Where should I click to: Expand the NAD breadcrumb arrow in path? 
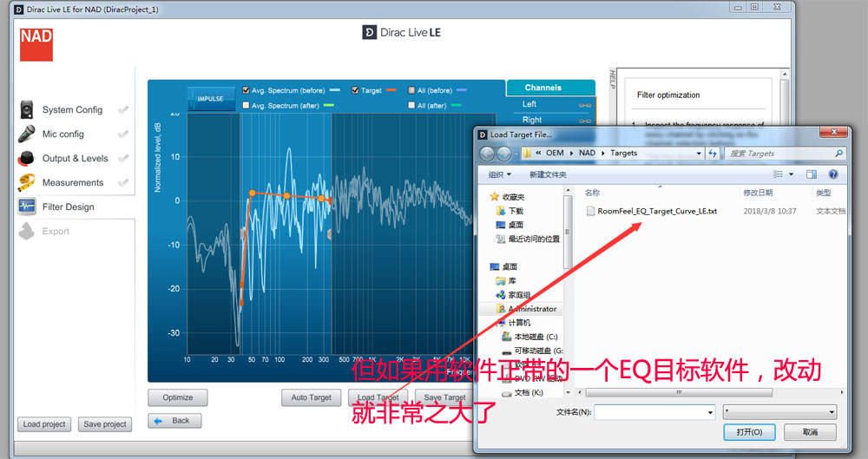click(x=603, y=154)
